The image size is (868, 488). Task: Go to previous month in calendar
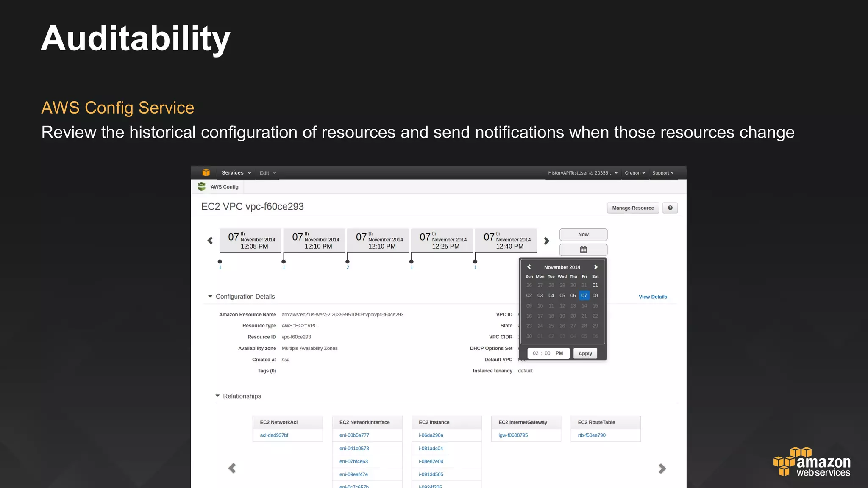[x=529, y=267]
